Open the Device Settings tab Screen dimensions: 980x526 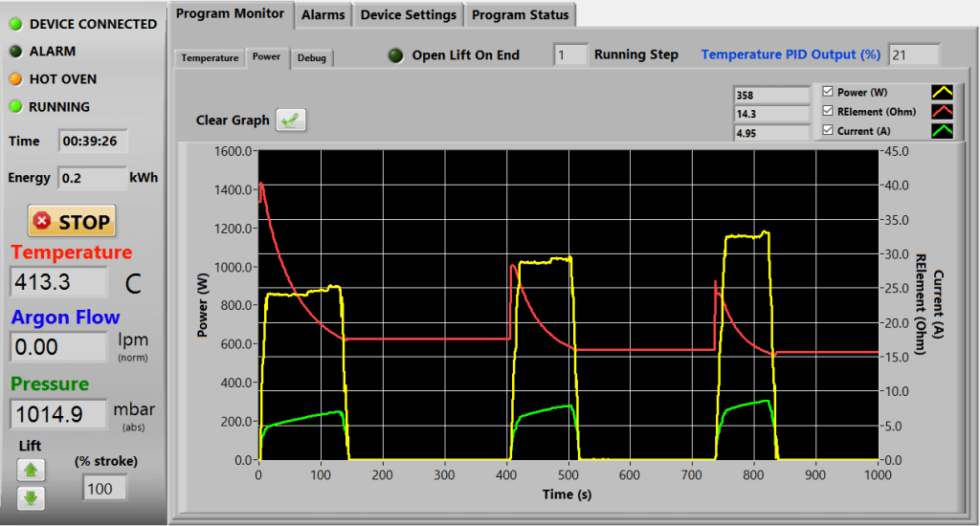(x=408, y=14)
